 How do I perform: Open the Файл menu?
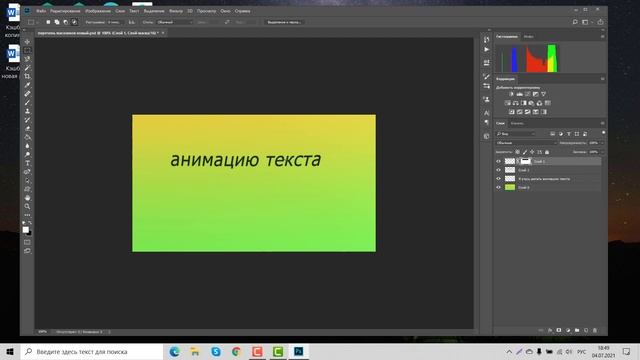click(x=41, y=11)
